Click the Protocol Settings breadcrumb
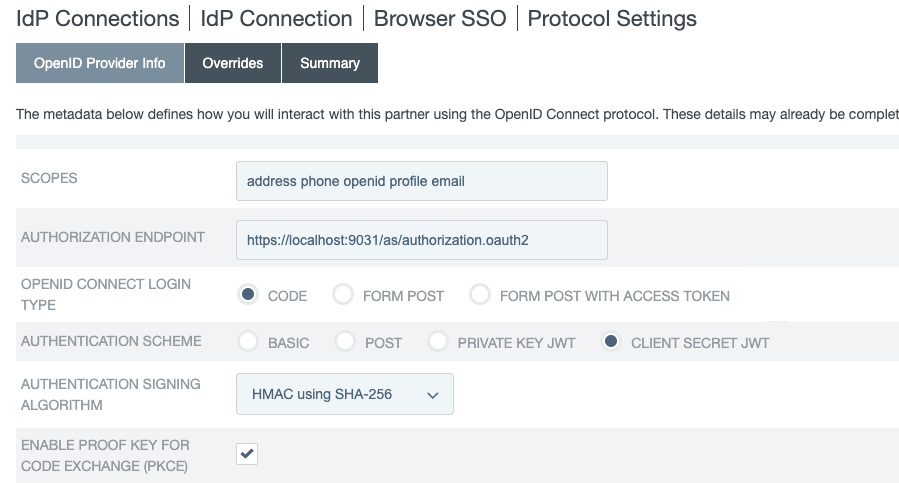Image resolution: width=899 pixels, height=483 pixels. 612,18
